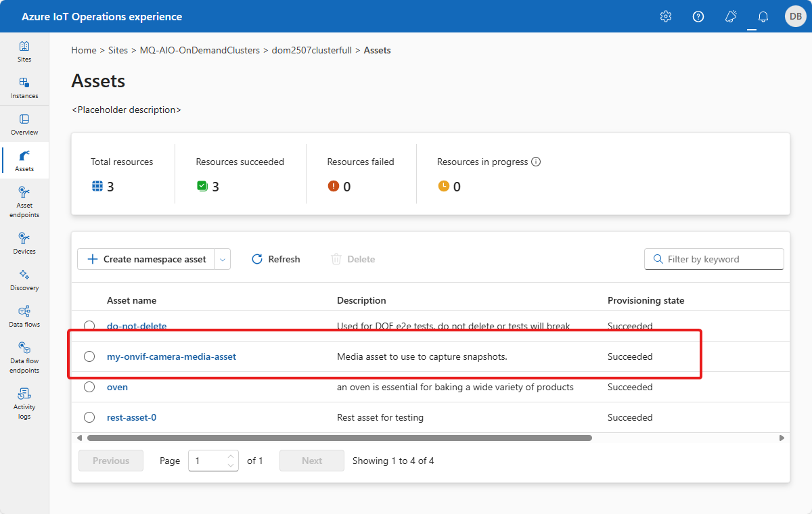Open the Overview sidebar item
The height and width of the screenshot is (514, 812).
pos(24,124)
